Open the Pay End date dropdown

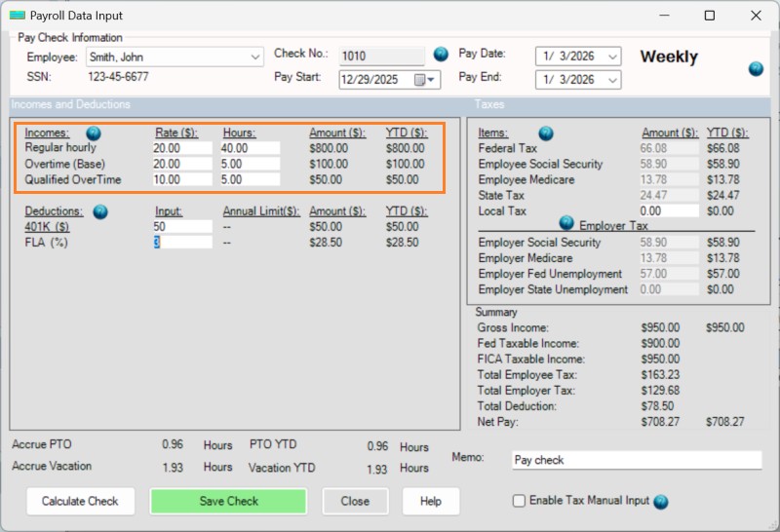613,80
